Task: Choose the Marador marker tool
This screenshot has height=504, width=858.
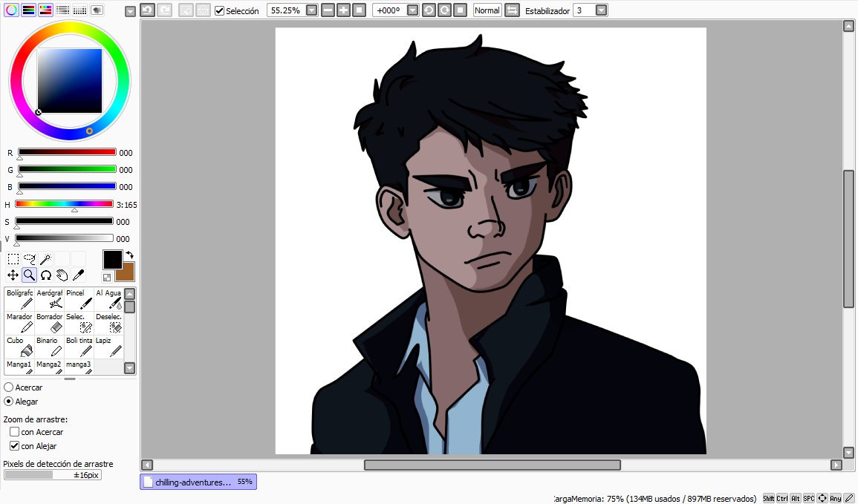Action: point(20,323)
